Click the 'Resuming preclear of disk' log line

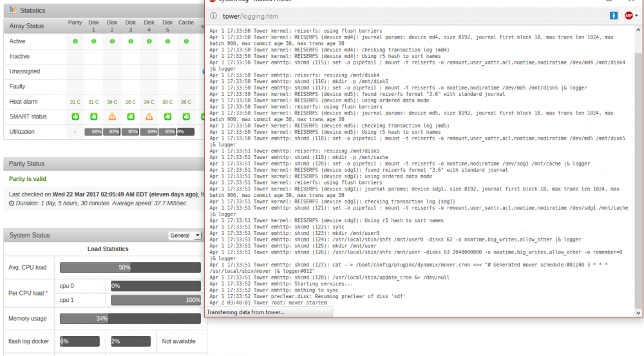pyautogui.click(x=307, y=297)
